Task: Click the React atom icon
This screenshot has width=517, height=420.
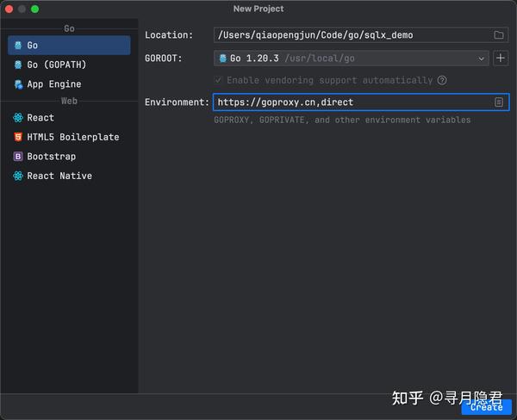Action: click(x=18, y=118)
